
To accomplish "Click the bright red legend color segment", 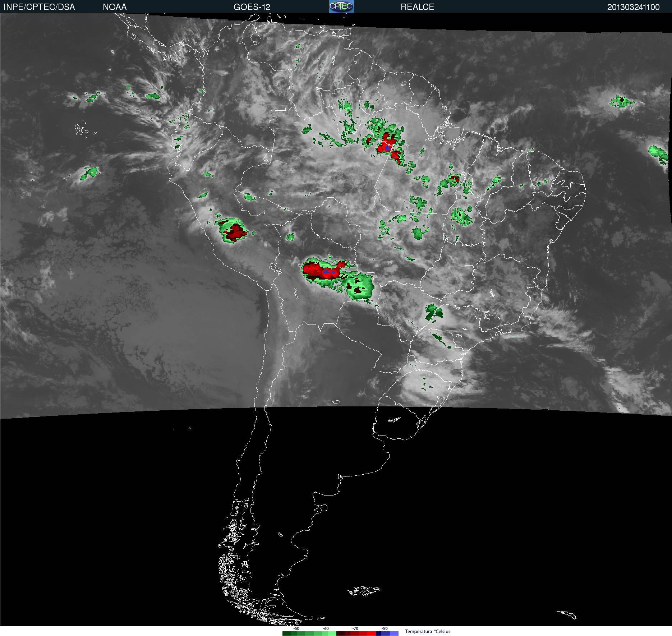I will tap(372, 633).
